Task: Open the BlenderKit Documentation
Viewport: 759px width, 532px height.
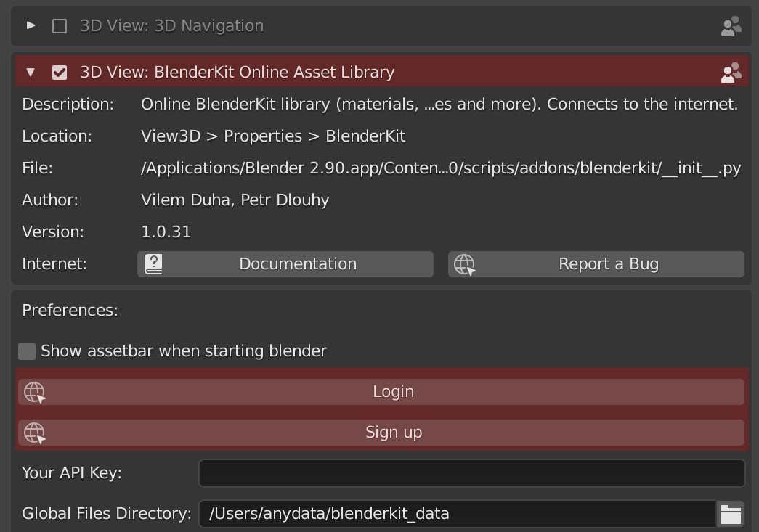Action: [285, 264]
